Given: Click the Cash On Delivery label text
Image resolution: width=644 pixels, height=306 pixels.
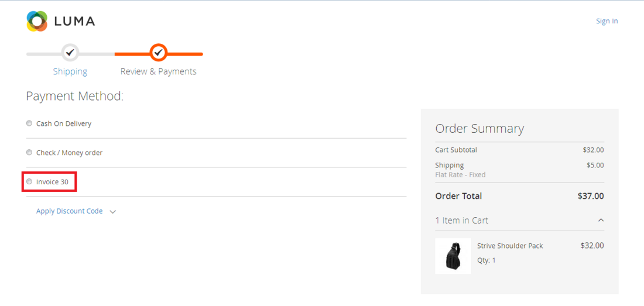Looking at the screenshot, I should tap(64, 123).
